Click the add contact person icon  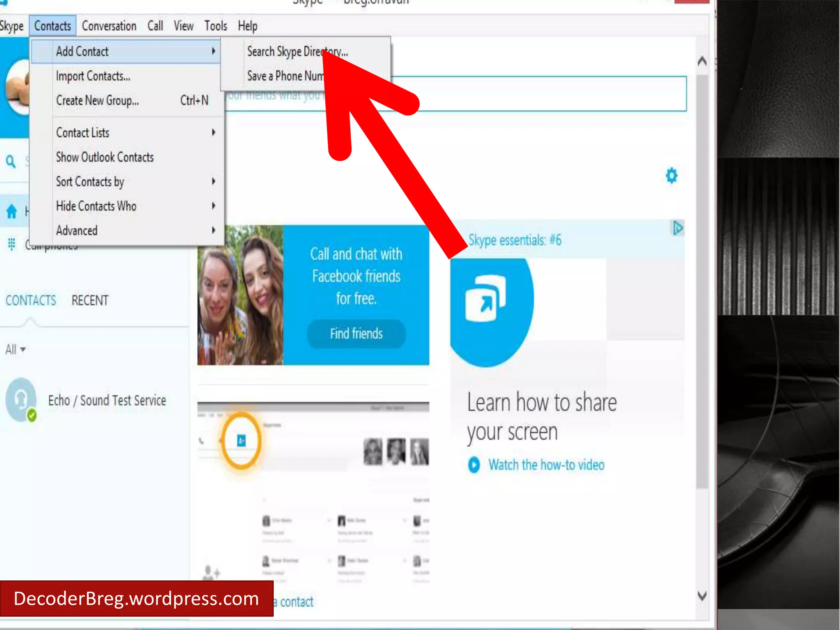[x=211, y=573]
